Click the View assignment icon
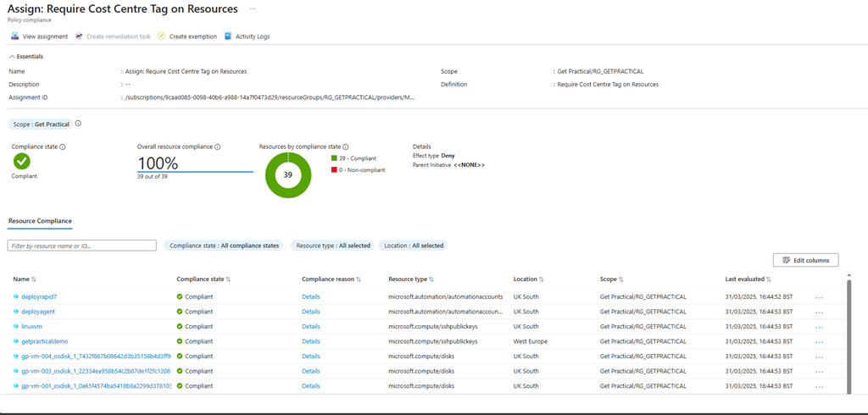 click(14, 36)
